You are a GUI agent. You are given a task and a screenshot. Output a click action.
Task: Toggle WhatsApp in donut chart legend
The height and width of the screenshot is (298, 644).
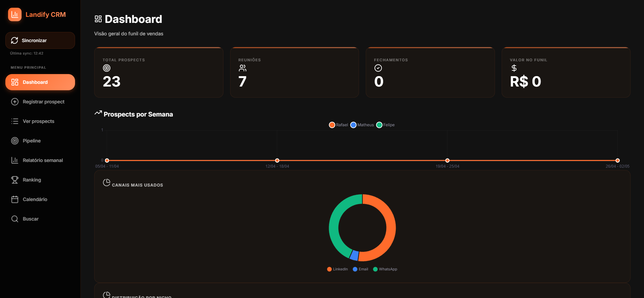click(x=385, y=269)
